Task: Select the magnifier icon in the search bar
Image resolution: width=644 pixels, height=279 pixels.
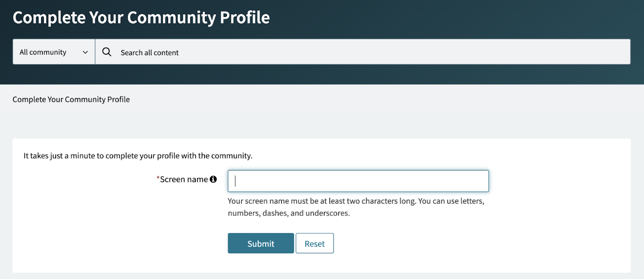Action: tap(106, 52)
